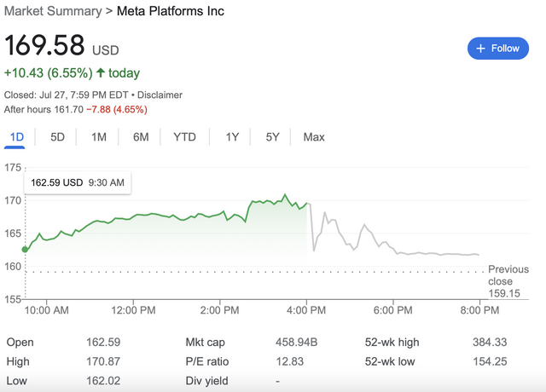Screen dimensions: 546x392
Task: Click the Mkt cap value 458.94B
Action: point(297,343)
